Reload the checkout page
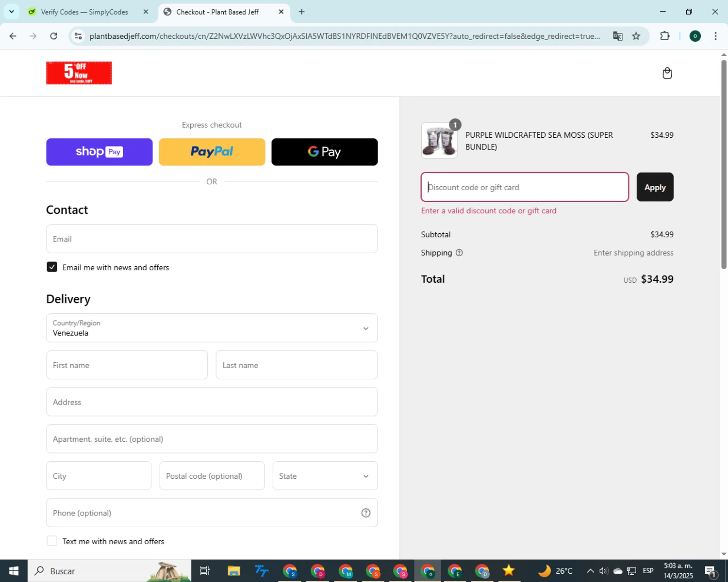This screenshot has width=728, height=582. (54, 36)
